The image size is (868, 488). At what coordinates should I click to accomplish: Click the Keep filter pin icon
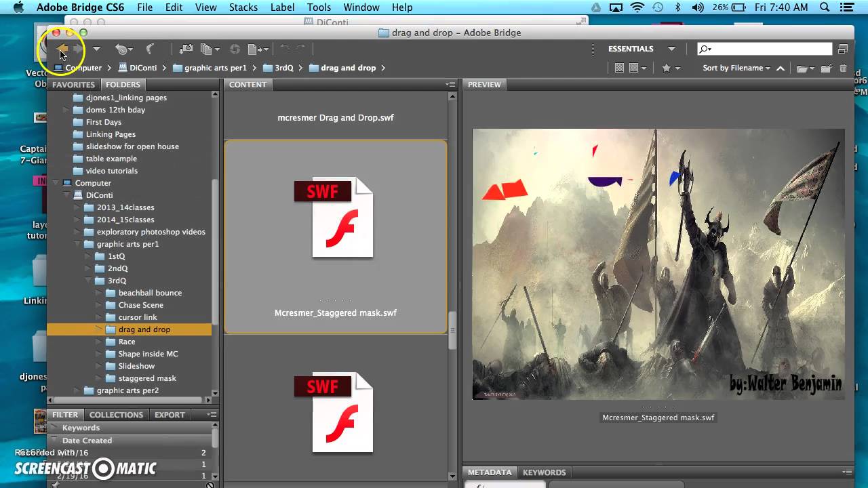click(56, 485)
